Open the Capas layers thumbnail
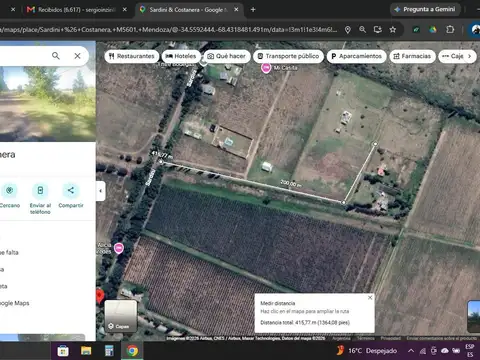The width and height of the screenshot is (480, 360). 121,316
